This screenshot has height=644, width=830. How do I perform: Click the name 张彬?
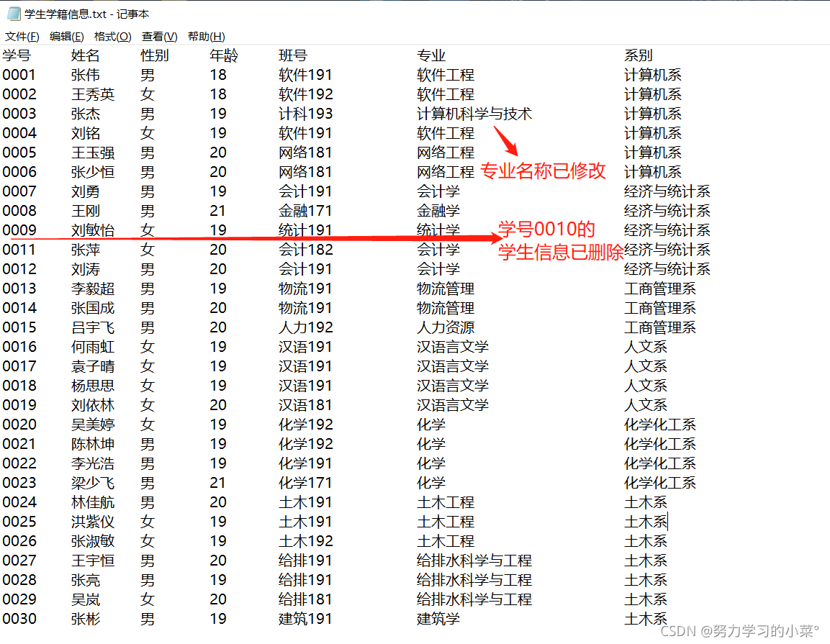pyautogui.click(x=86, y=619)
